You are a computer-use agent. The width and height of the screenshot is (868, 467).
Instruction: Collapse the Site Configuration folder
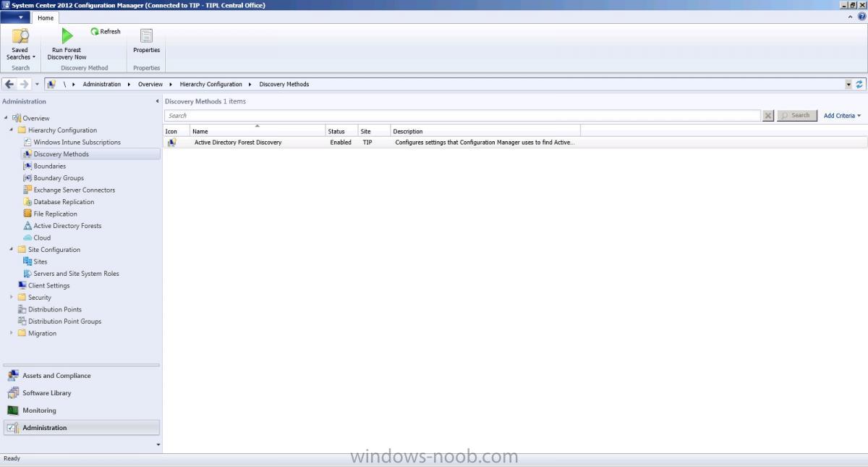tap(12, 250)
